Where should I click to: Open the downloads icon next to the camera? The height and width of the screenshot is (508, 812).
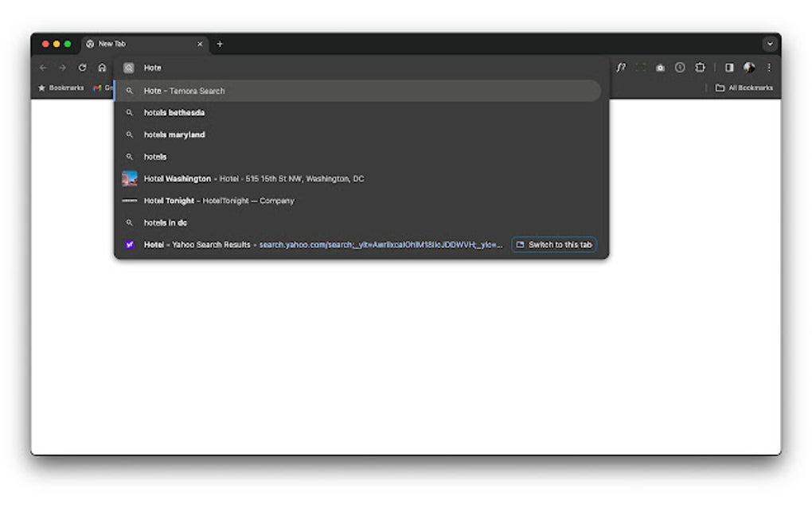coord(681,68)
